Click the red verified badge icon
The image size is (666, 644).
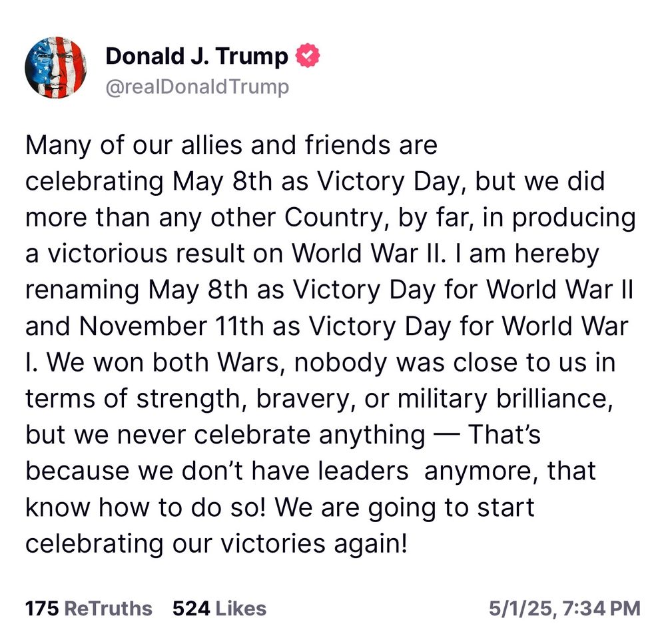[x=307, y=56]
